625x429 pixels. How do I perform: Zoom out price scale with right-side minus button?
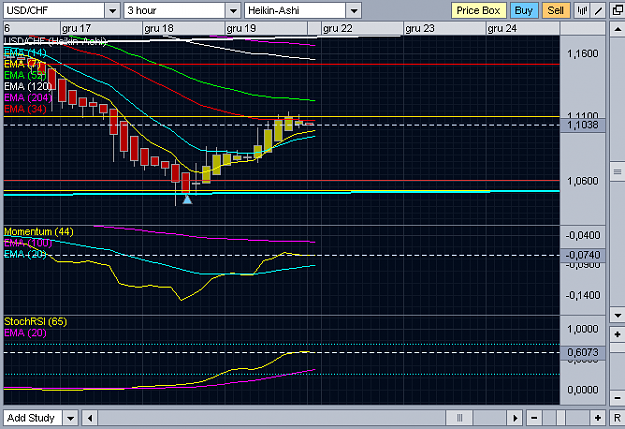click(x=617, y=398)
